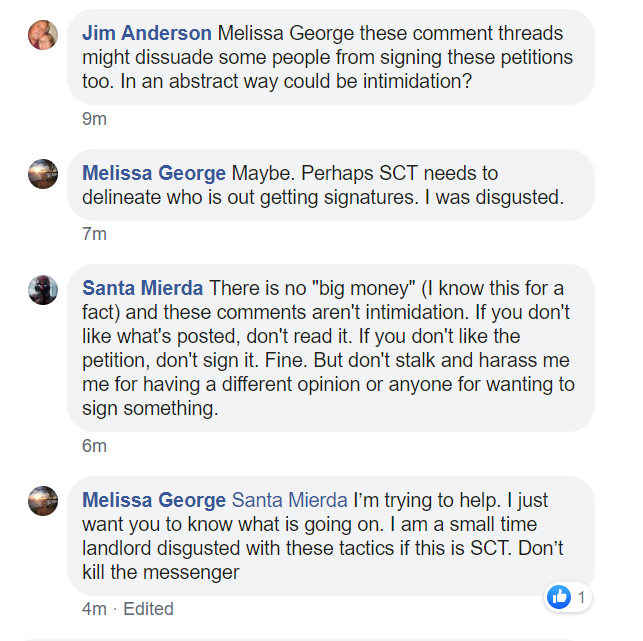Click the 7m comment timestamp
This screenshot has width=643, height=641.
pos(94,234)
